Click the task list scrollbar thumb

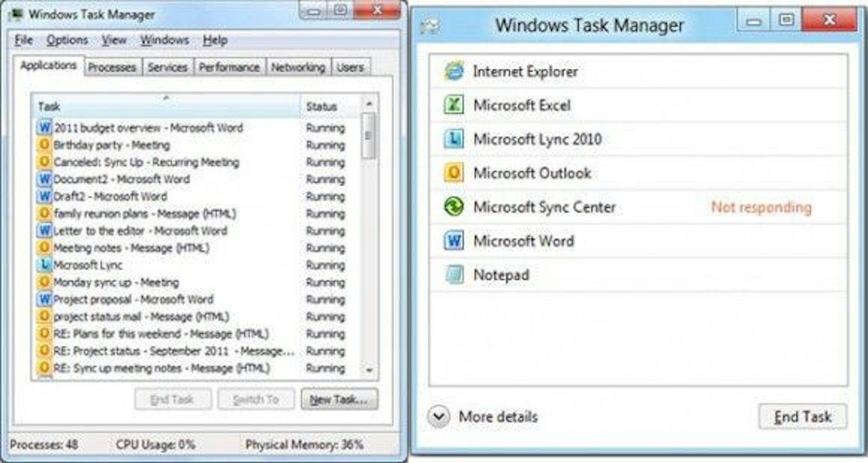point(368,136)
